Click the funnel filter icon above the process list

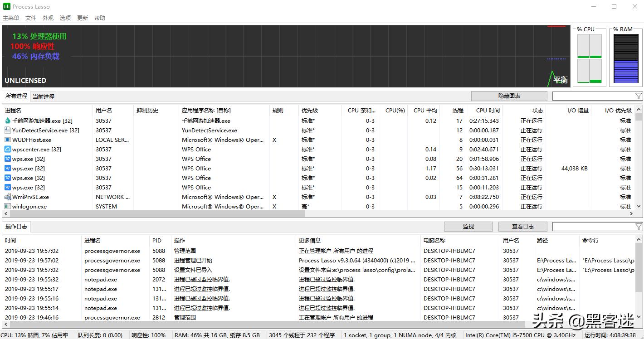coord(639,96)
